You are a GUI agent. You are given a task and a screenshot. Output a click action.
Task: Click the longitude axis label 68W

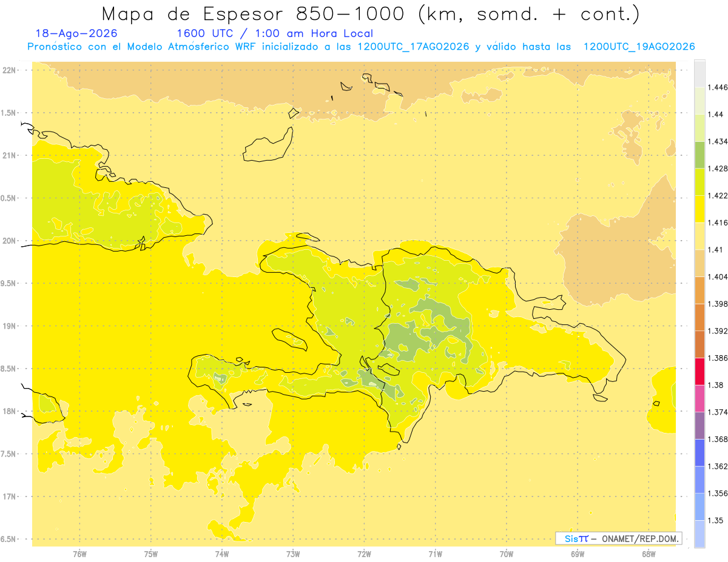coord(648,554)
